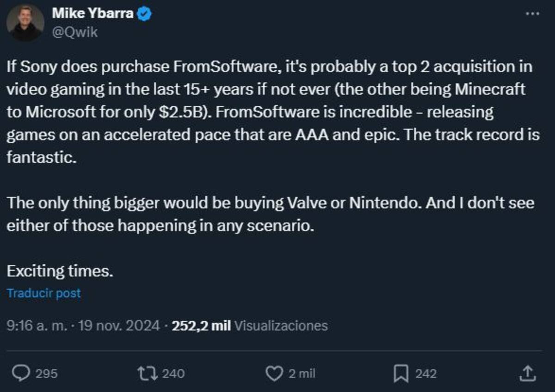View the 252,2 mil Visualizaciones stats
The image size is (555, 392).
pyautogui.click(x=250, y=325)
